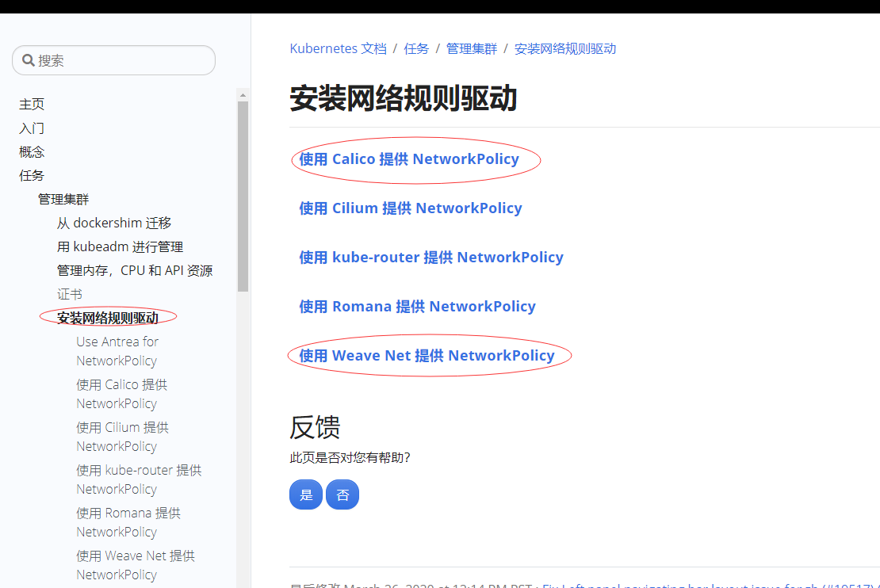Focus the 搜索 search field
This screenshot has width=880, height=588.
[114, 60]
